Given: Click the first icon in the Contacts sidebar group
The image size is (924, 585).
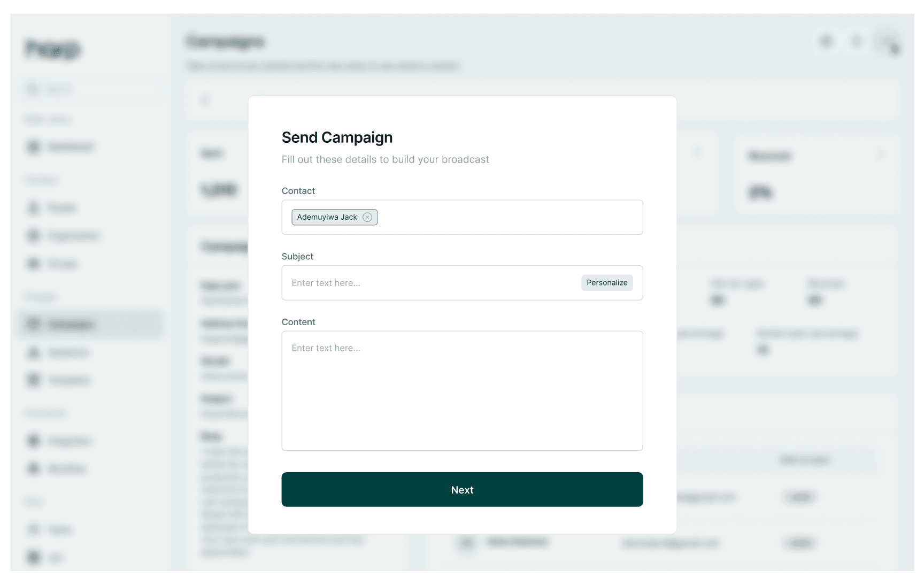Looking at the screenshot, I should point(33,207).
